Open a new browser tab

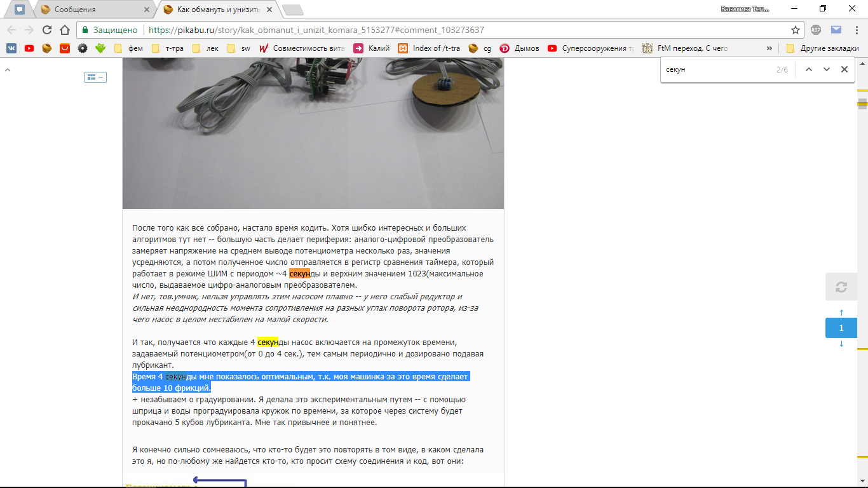pyautogui.click(x=292, y=10)
